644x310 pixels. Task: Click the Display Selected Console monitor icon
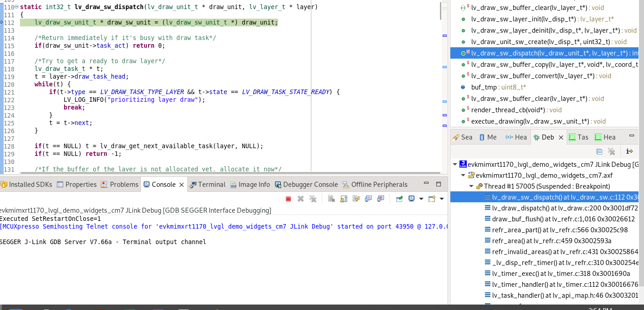tap(412, 199)
